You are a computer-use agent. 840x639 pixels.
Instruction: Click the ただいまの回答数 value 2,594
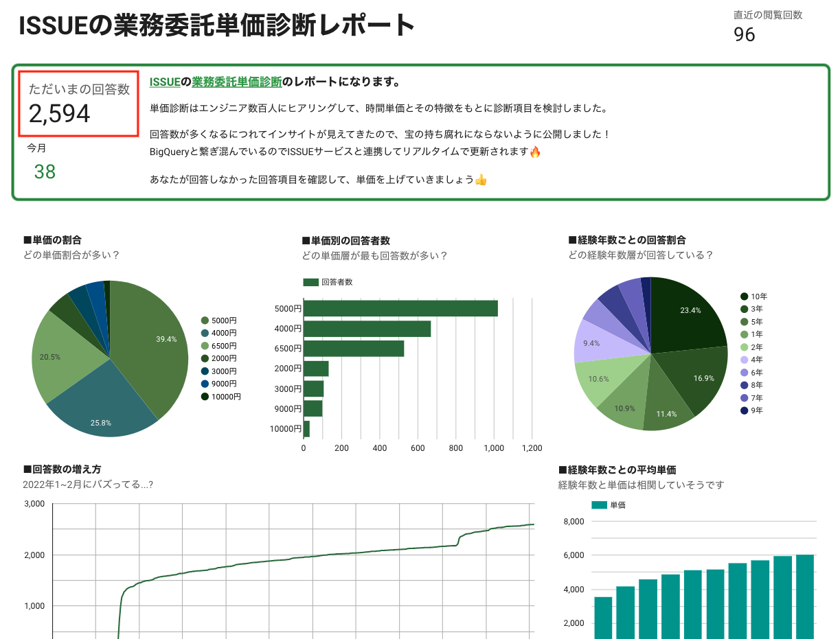60,114
